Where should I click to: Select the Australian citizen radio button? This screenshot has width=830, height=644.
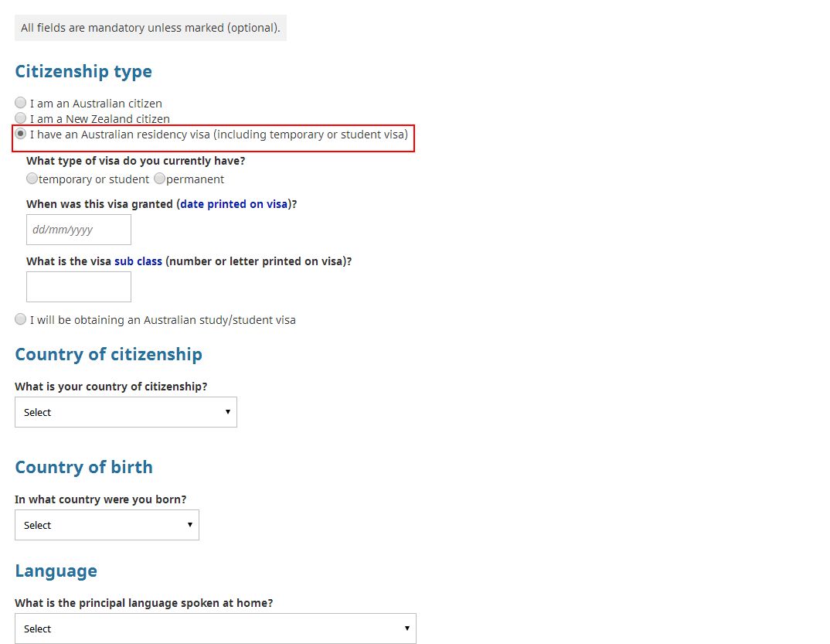(21, 103)
